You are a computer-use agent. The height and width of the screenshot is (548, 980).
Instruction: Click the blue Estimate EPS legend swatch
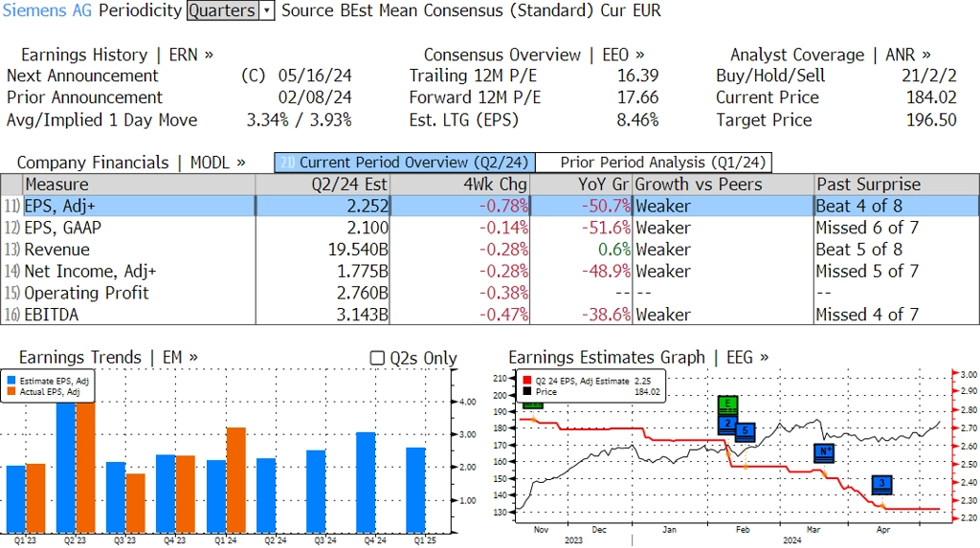[x=11, y=381]
